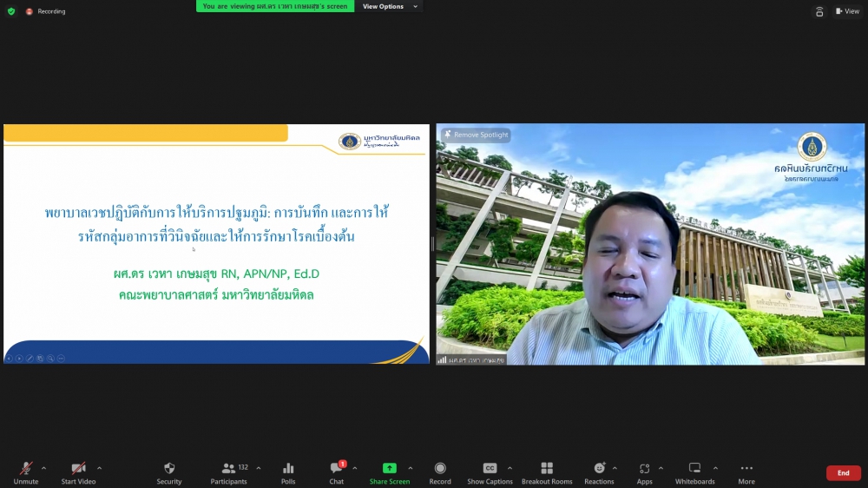
Task: Open the Whiteboards tool
Action: click(694, 472)
